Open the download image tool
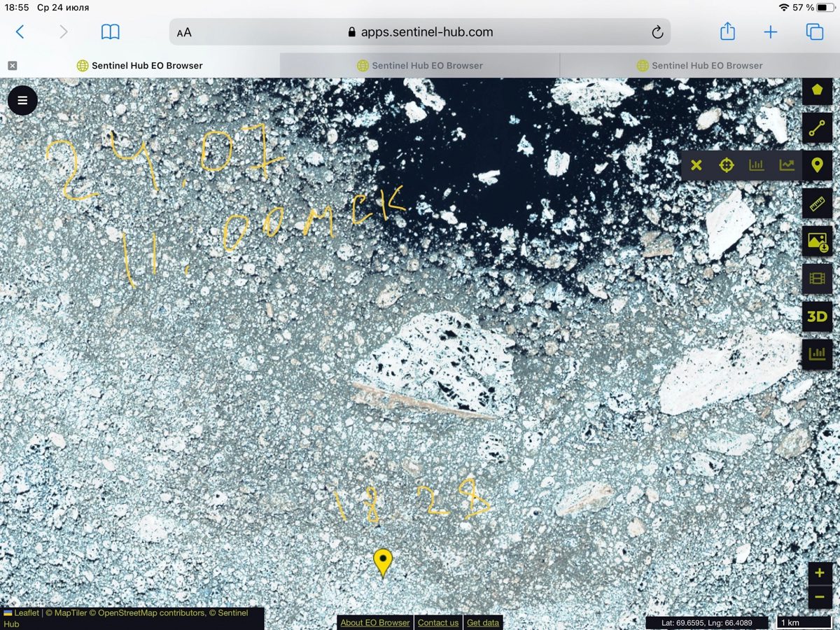This screenshot has height=630, width=840. (817, 241)
